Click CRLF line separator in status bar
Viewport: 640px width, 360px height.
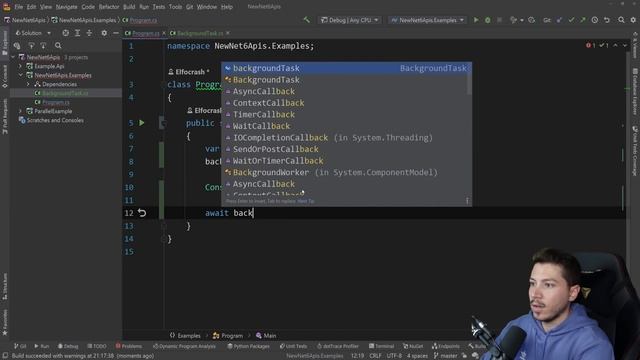(x=375, y=356)
